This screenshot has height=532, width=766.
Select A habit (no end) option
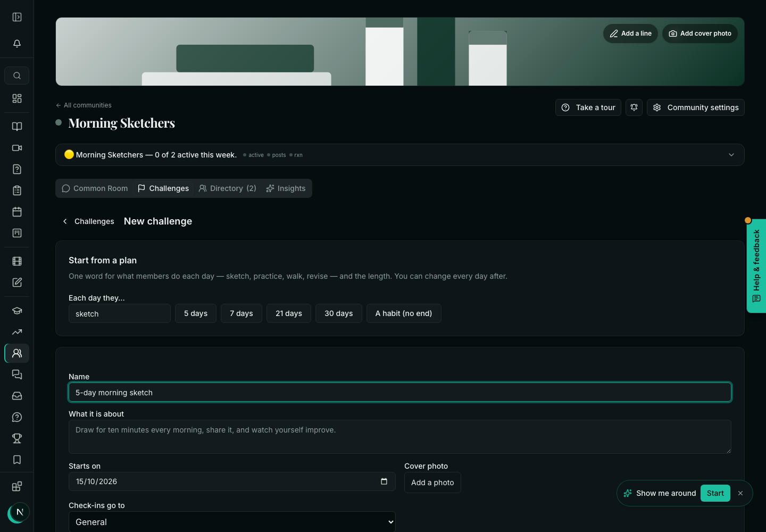[404, 313]
